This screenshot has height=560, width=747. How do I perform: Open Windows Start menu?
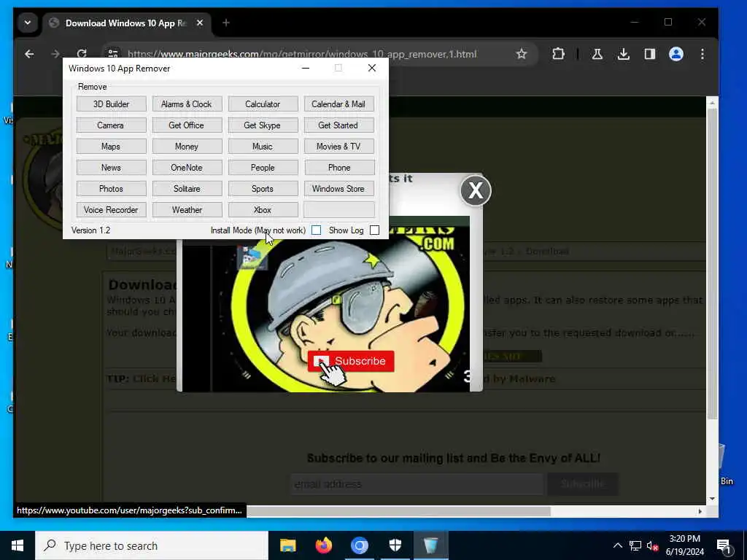coord(18,545)
